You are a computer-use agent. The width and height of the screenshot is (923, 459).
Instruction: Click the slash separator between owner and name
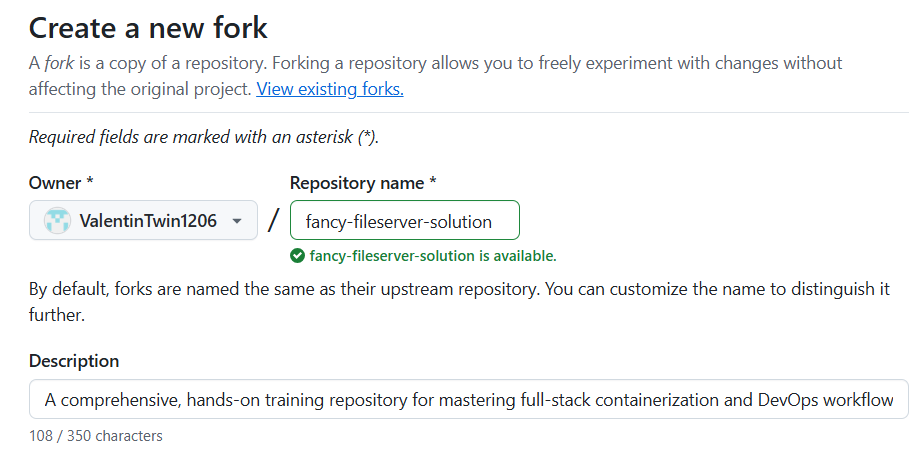273,221
